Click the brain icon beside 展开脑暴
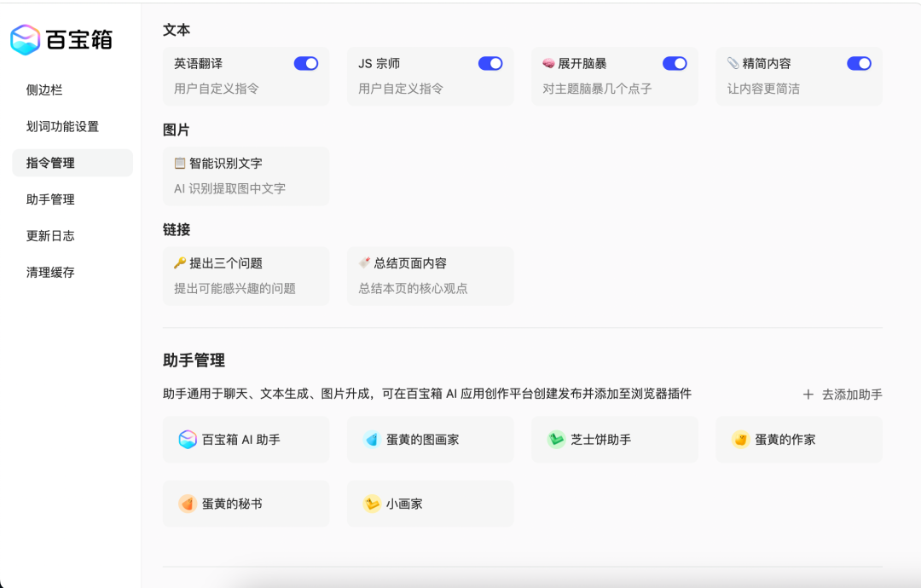 click(x=548, y=63)
